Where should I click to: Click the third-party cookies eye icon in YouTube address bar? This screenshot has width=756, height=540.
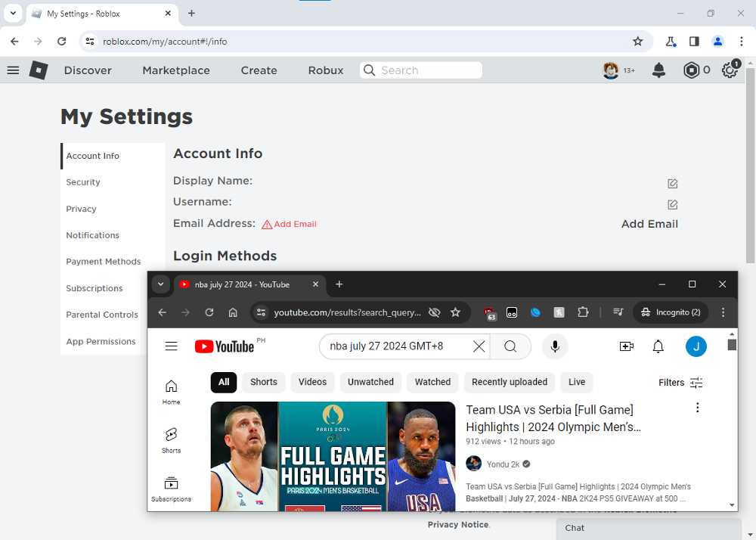tap(435, 312)
